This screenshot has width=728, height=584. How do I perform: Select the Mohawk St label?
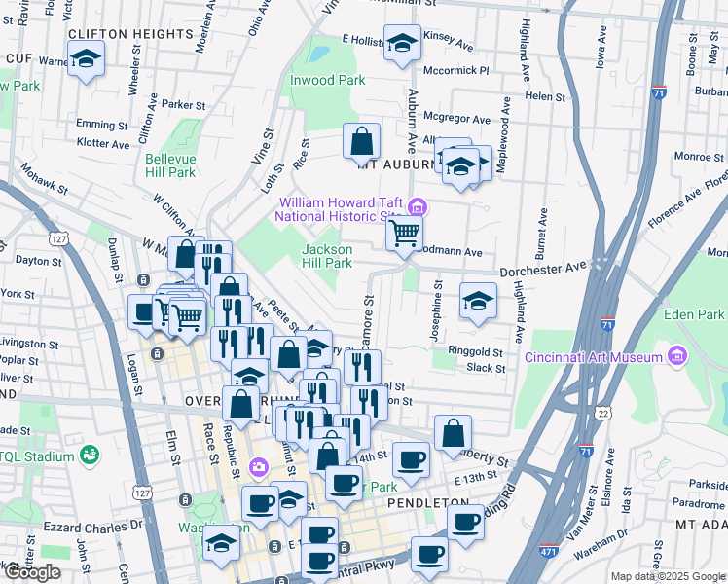(x=44, y=179)
